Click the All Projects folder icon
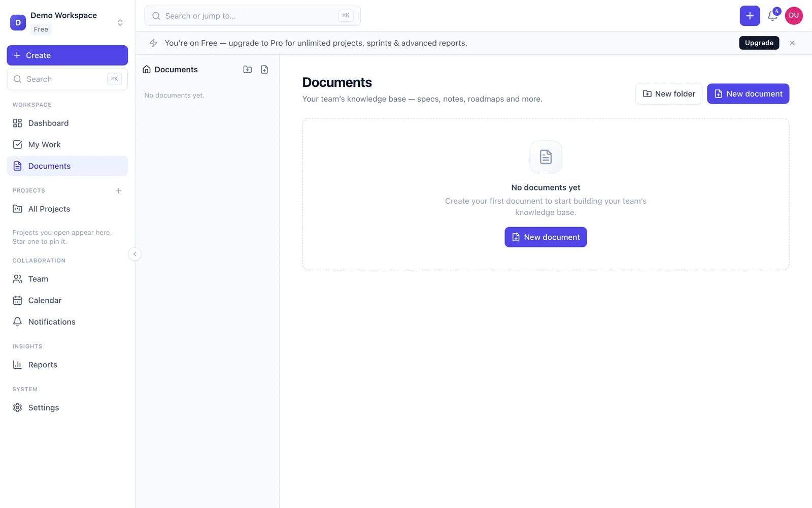This screenshot has height=508, width=812. coord(17,209)
